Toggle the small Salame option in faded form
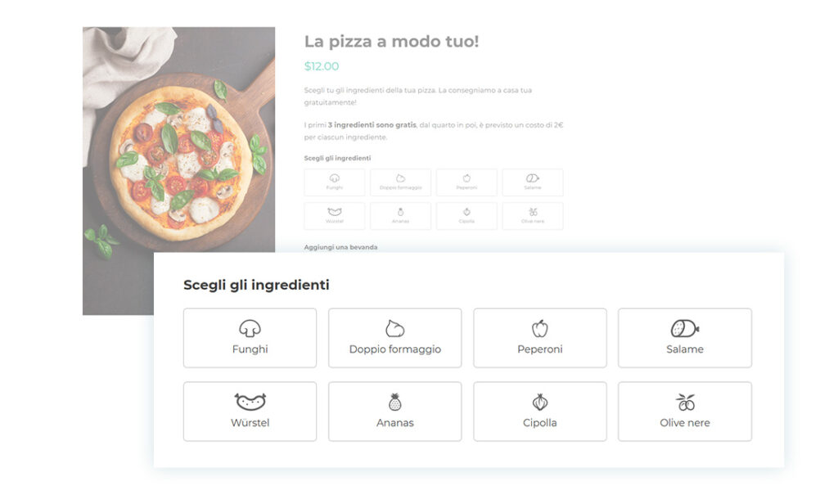This screenshot has width=838, height=504. pos(532,182)
